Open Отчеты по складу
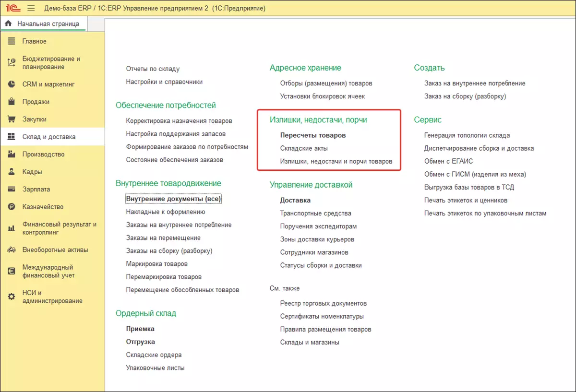This screenshot has width=576, height=392. click(x=153, y=69)
